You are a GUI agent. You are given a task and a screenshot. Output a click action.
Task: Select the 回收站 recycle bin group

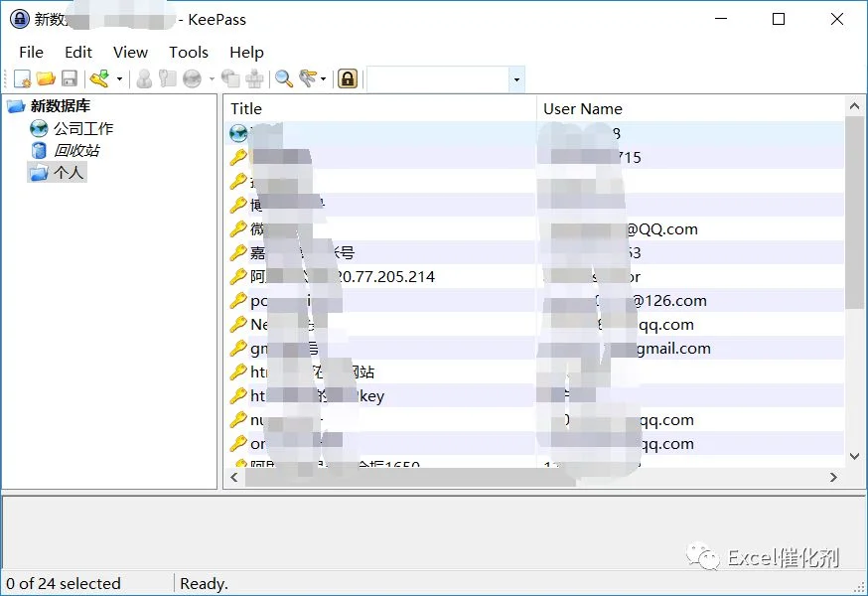tap(76, 150)
